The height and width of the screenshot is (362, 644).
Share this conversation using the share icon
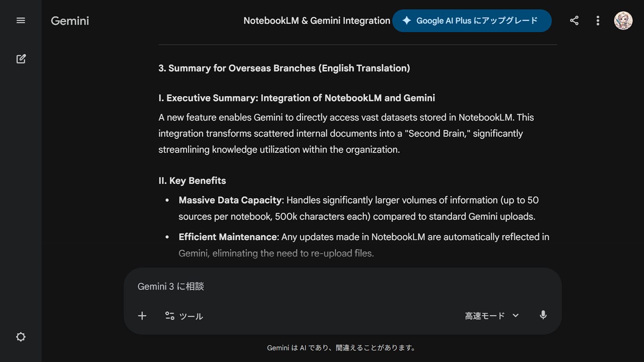tap(574, 21)
